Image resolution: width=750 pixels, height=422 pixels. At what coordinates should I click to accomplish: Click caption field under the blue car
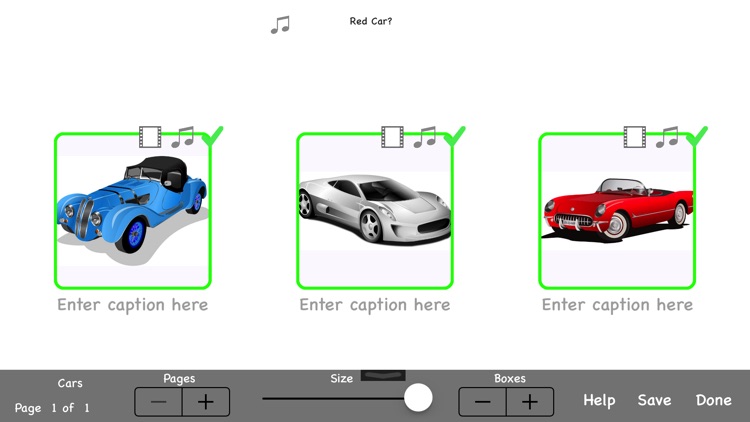tap(132, 305)
